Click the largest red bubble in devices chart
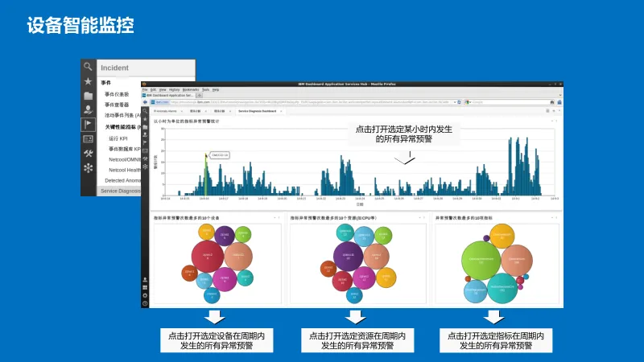This screenshot has width=644, height=362. [x=208, y=256]
